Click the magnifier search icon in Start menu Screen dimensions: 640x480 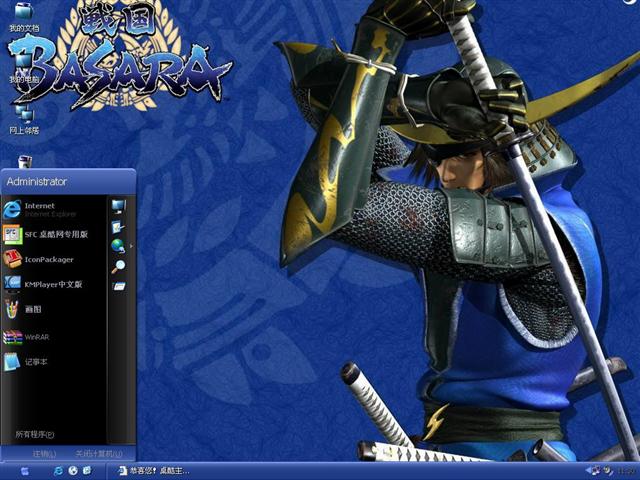click(x=118, y=266)
